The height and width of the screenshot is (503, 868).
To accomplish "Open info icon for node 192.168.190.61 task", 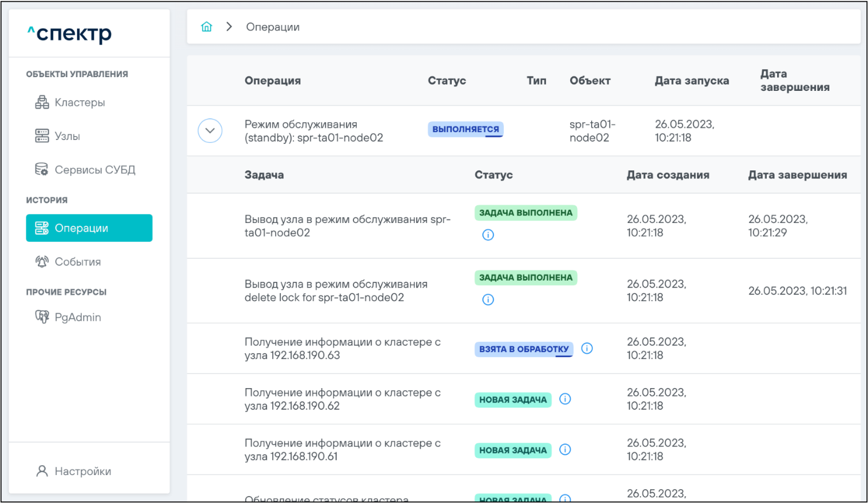I will pyautogui.click(x=565, y=449).
